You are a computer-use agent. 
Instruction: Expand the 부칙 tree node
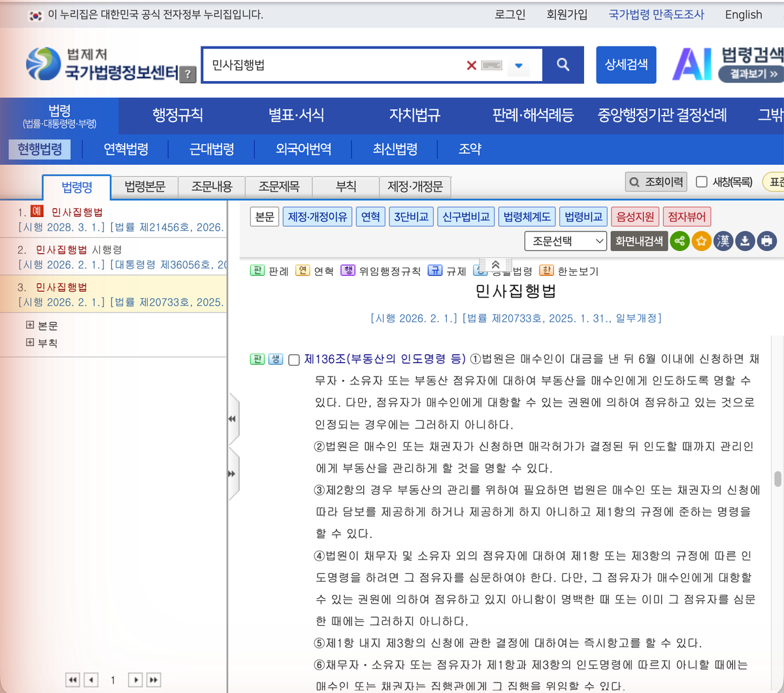pos(30,342)
